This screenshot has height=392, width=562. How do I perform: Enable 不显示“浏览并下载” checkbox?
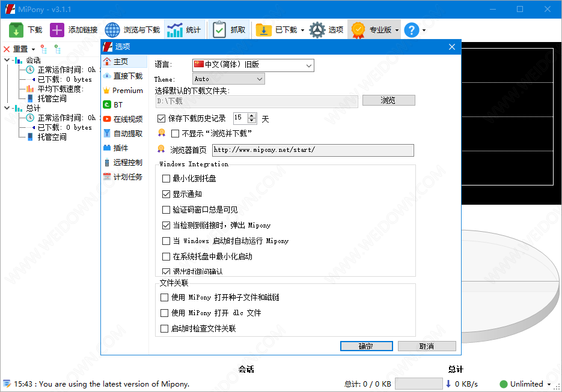point(176,134)
